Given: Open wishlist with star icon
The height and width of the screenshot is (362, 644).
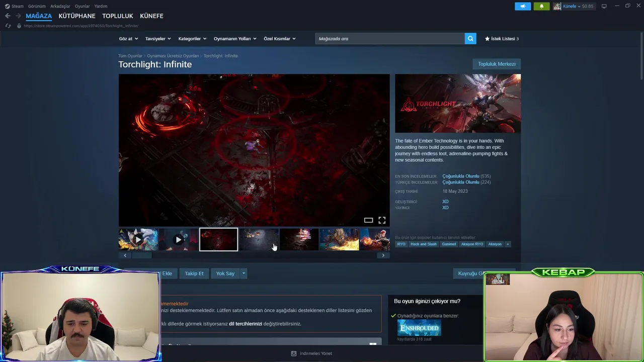Looking at the screenshot, I should (487, 39).
